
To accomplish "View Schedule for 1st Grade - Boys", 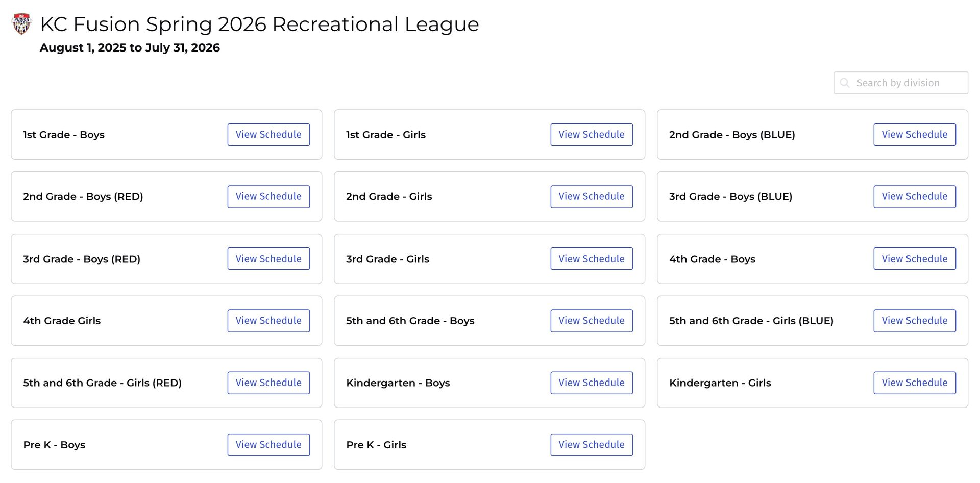I will pos(268,135).
